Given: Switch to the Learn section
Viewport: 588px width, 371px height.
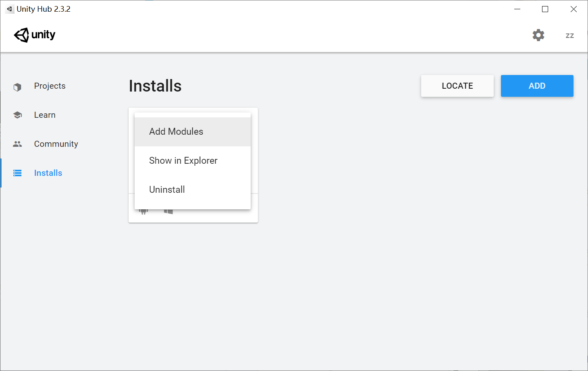Looking at the screenshot, I should (45, 115).
